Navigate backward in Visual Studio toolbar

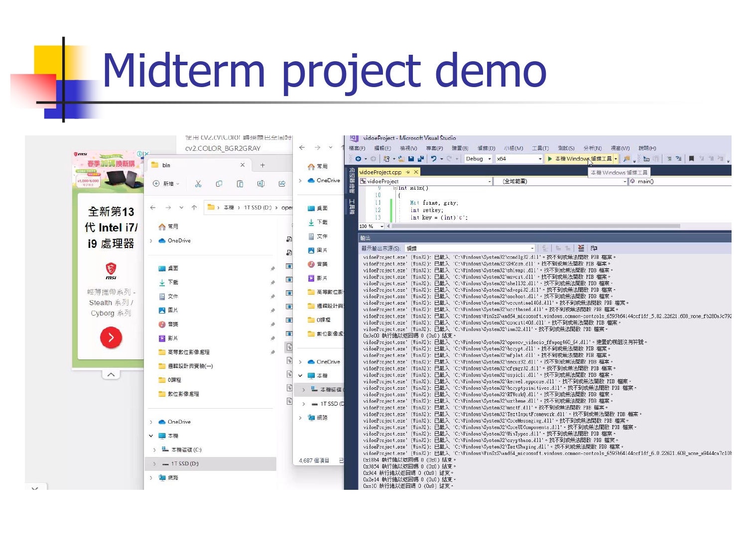pyautogui.click(x=358, y=159)
